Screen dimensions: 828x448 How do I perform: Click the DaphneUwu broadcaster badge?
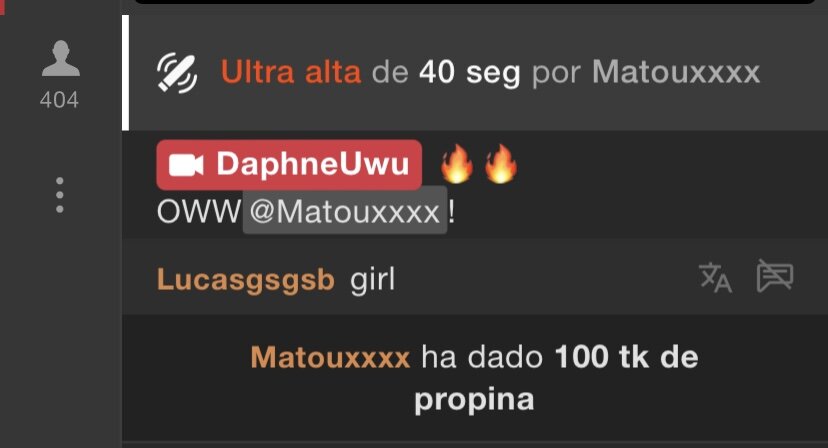(289, 164)
